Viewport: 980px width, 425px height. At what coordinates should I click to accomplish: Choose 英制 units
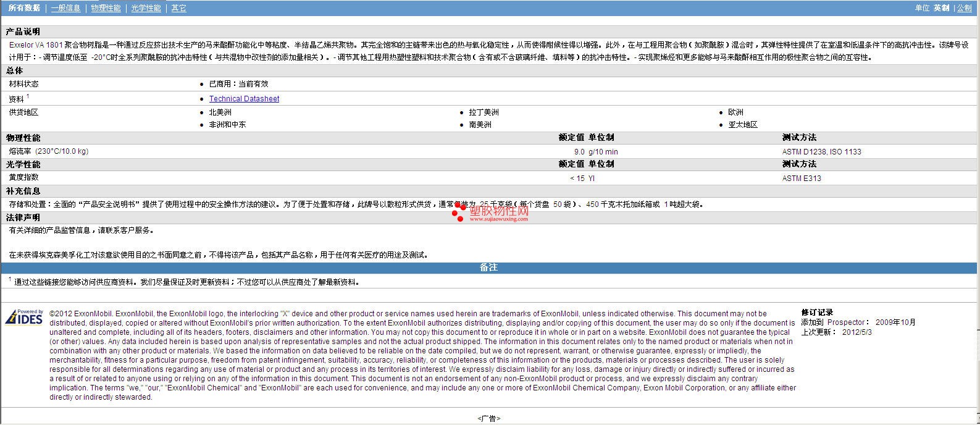(941, 8)
